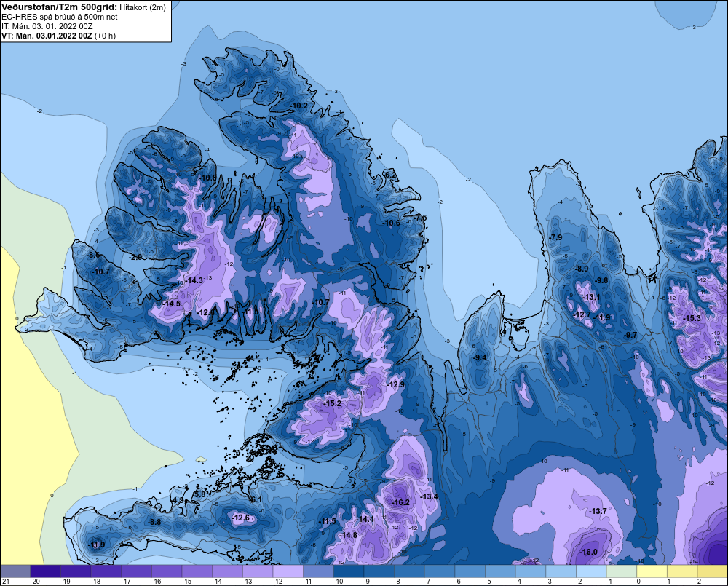This screenshot has height=586, width=728.
Task: Click the -14.8 temperature value
Action: (348, 535)
